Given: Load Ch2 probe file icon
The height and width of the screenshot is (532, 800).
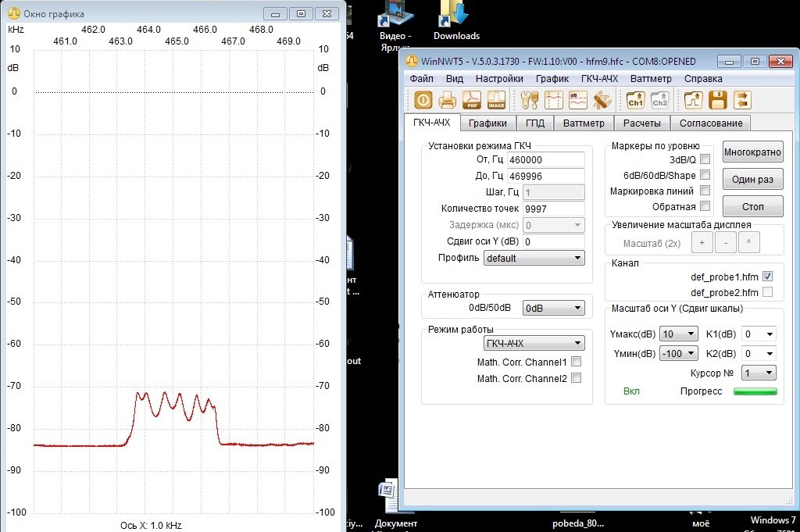Looking at the screenshot, I should pyautogui.click(x=659, y=100).
